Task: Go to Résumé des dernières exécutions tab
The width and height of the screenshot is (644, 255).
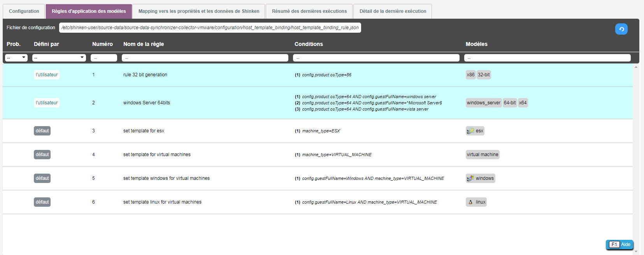Action: [x=309, y=11]
